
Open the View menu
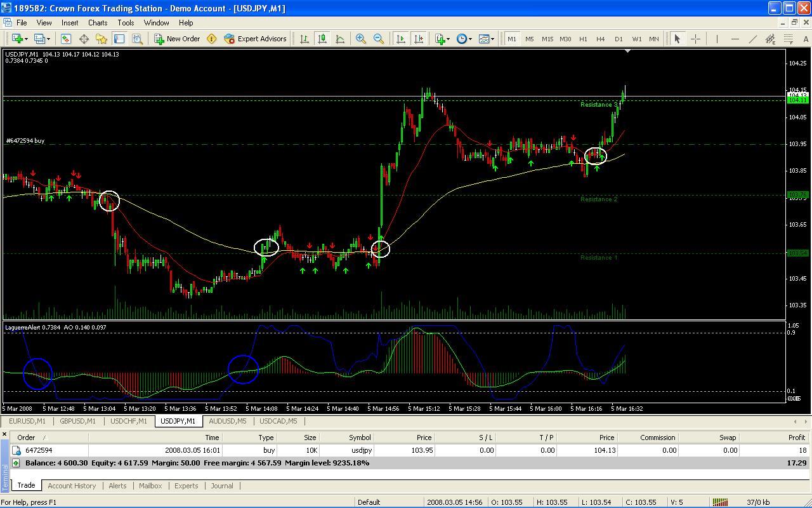tap(44, 22)
